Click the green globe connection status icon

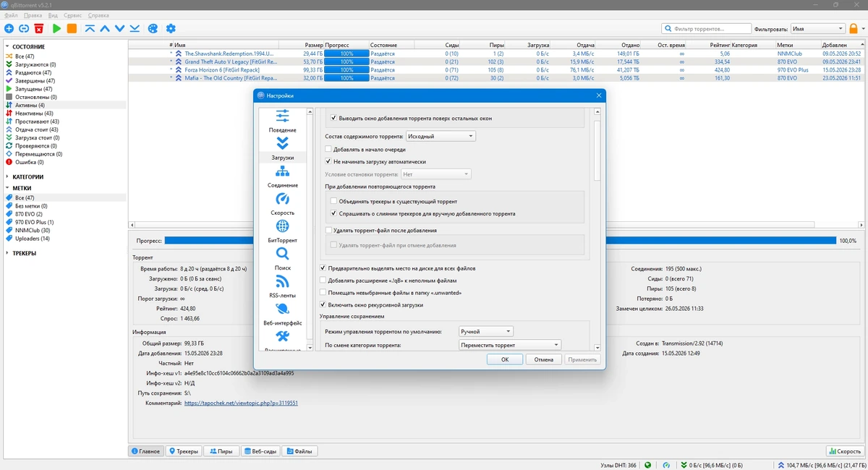pyautogui.click(x=647, y=465)
